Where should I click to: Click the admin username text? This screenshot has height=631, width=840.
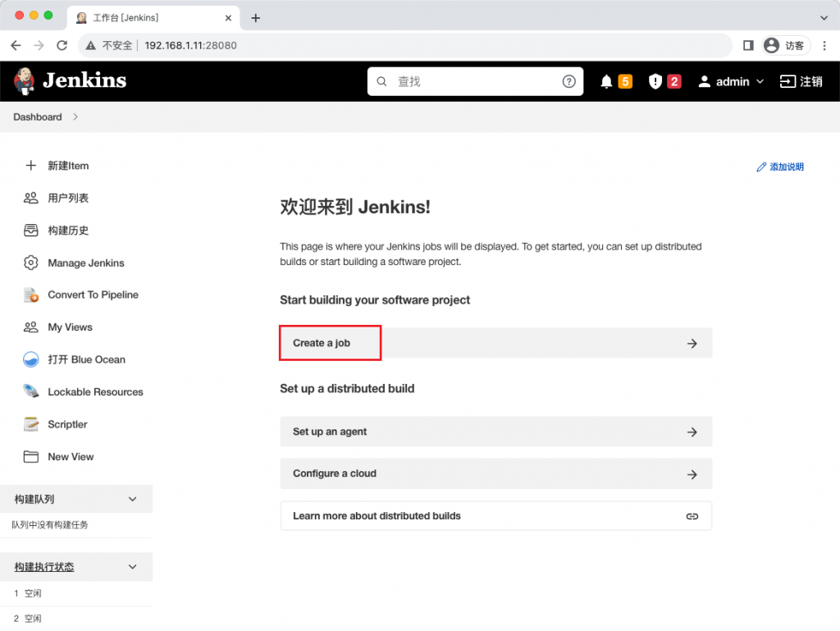coord(733,81)
